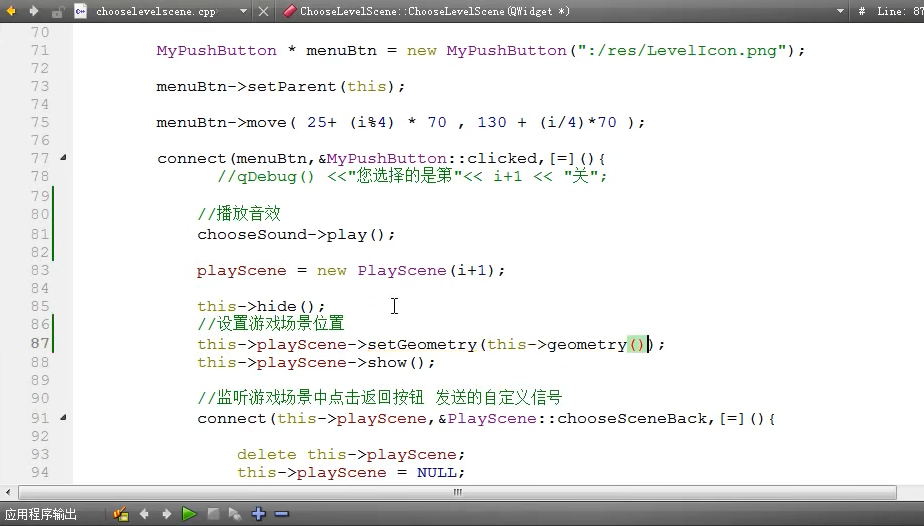
Task: Toggle the file read-only lock icon
Action: coord(57,11)
